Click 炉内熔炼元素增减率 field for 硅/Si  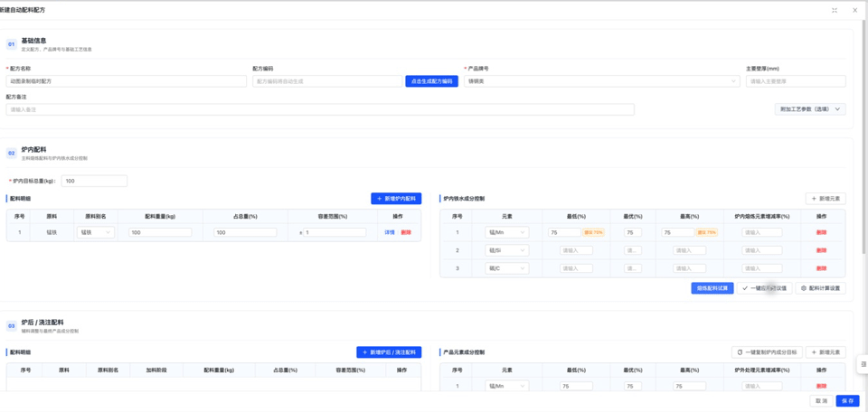(x=762, y=250)
